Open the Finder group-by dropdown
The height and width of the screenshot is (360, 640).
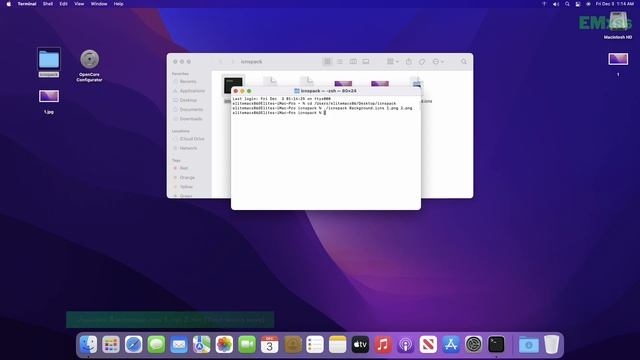click(392, 61)
